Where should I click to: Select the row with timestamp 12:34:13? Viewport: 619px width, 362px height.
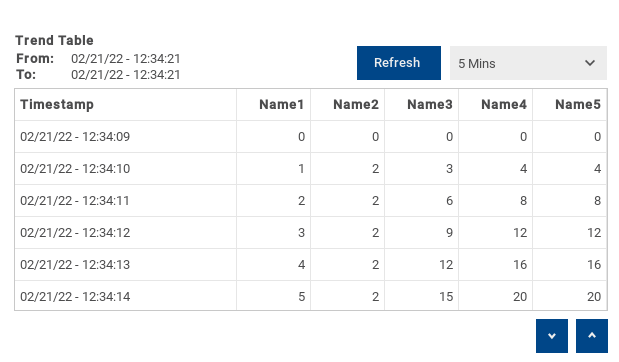click(x=311, y=264)
